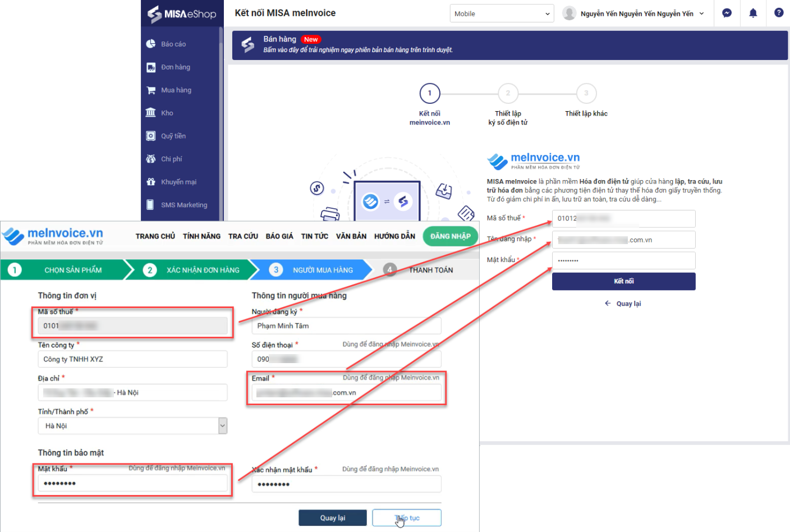790x532 pixels.
Task: Focus Mật khẩu field under Thông tin bảo mật
Action: point(132,483)
